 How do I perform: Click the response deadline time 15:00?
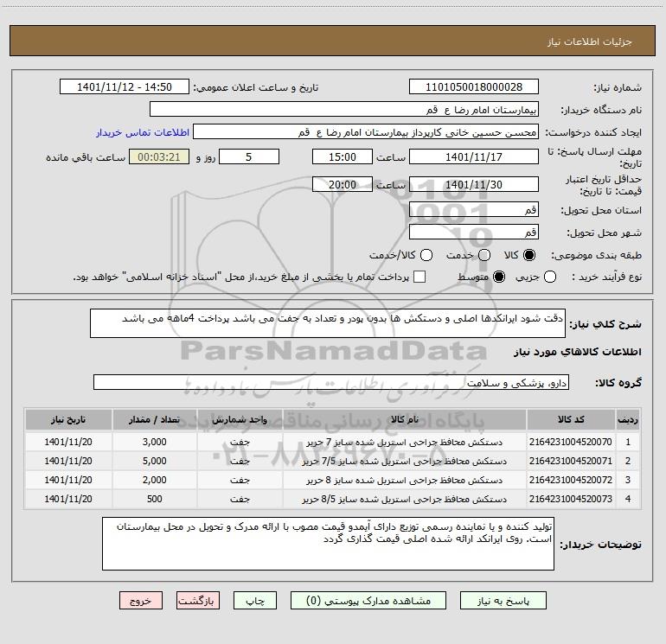pyautogui.click(x=343, y=156)
